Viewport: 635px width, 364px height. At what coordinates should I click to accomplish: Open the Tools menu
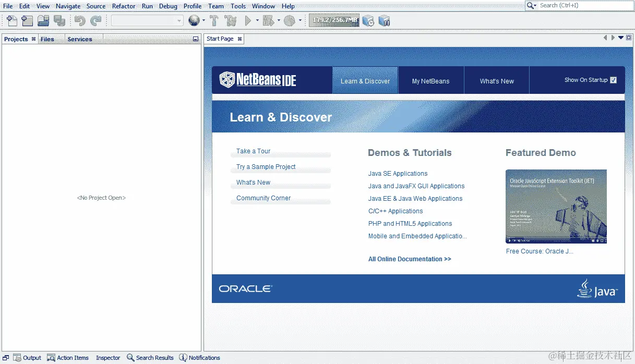[238, 6]
